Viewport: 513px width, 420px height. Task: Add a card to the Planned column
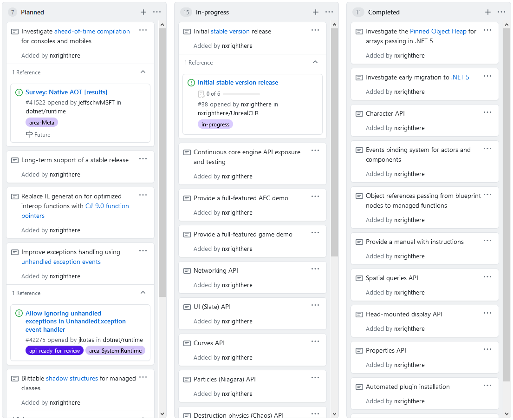143,12
